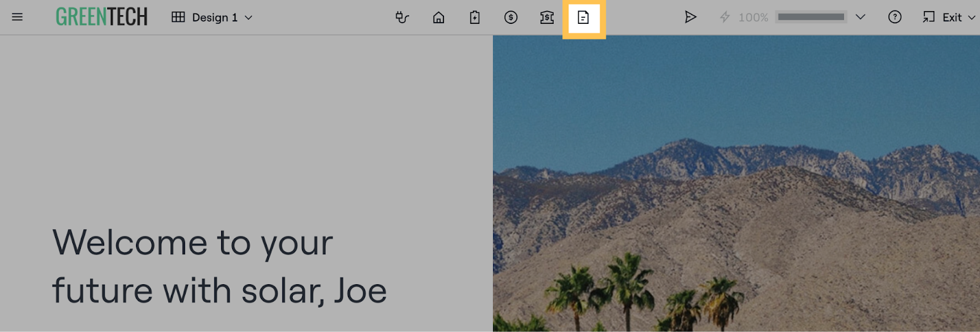Click the highlighted document icon
The width and height of the screenshot is (980, 332).
click(583, 18)
